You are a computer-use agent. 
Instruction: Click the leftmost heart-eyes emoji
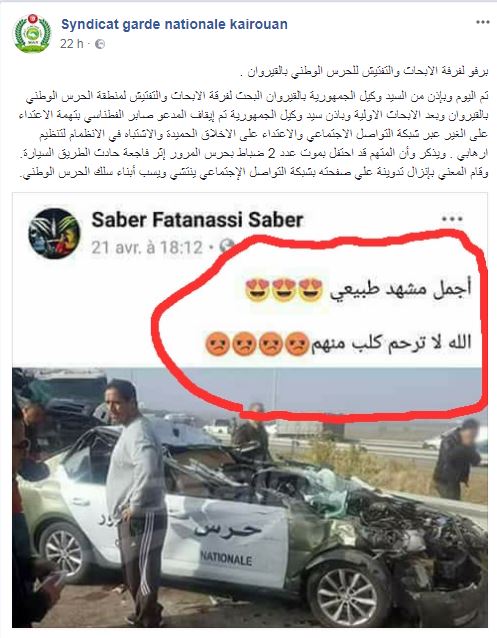click(257, 290)
